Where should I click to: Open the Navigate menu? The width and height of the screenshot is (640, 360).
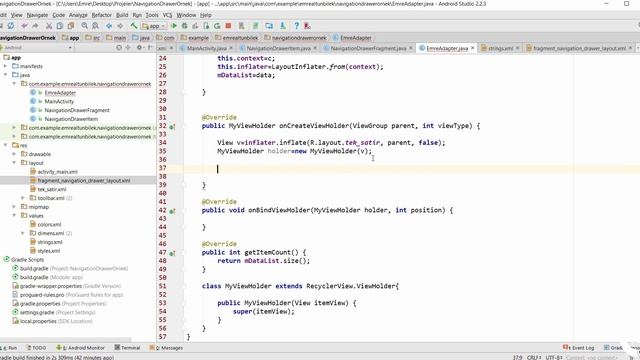37,15
